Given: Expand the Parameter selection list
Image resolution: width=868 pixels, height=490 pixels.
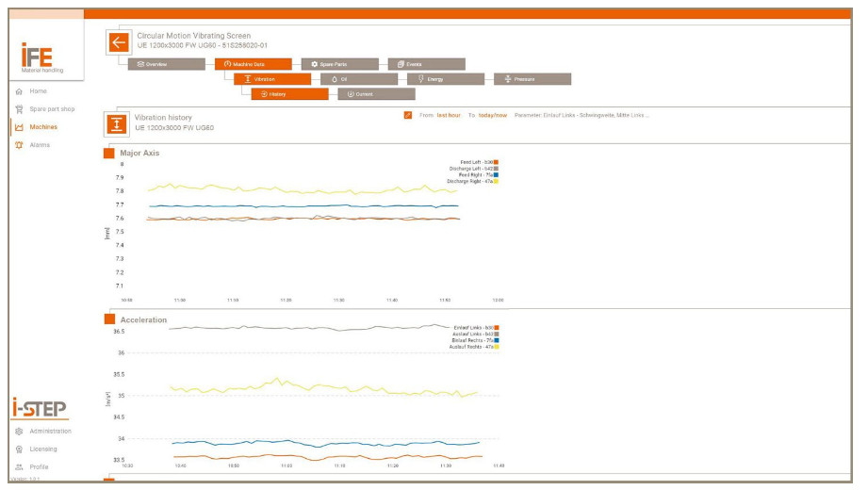Looking at the screenshot, I should tap(582, 115).
